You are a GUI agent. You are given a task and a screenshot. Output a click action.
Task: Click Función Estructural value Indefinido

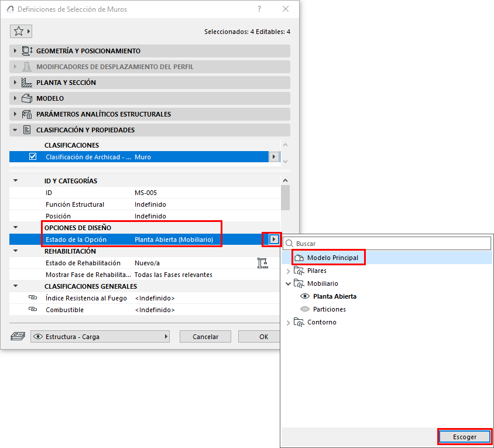pyautogui.click(x=150, y=204)
